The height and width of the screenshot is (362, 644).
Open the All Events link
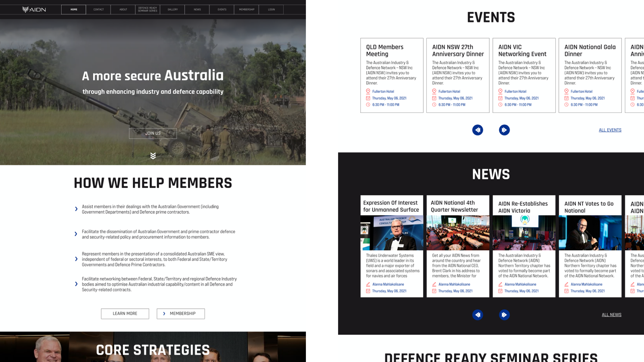(x=610, y=130)
